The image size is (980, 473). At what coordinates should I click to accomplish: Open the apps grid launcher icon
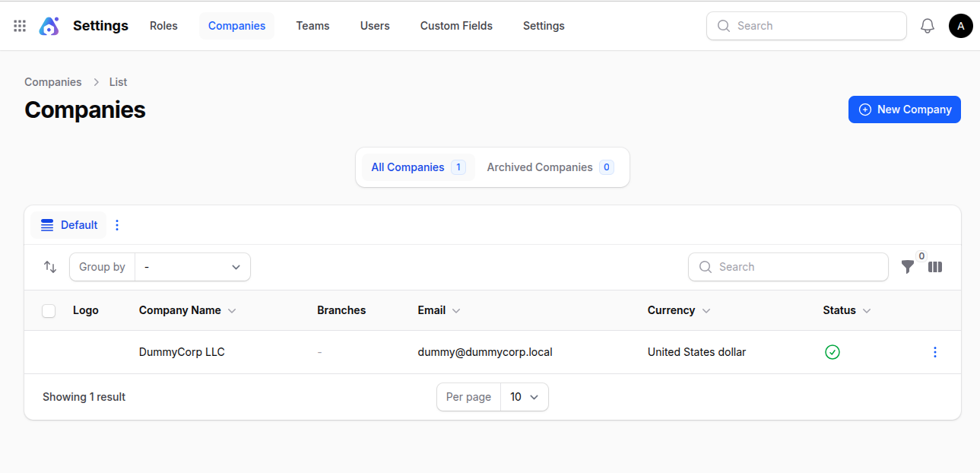tap(20, 26)
